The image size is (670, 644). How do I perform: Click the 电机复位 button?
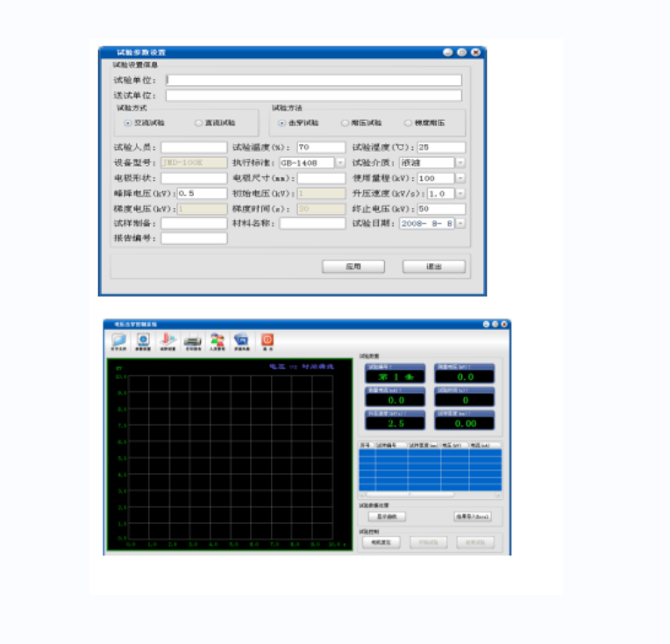[381, 543]
